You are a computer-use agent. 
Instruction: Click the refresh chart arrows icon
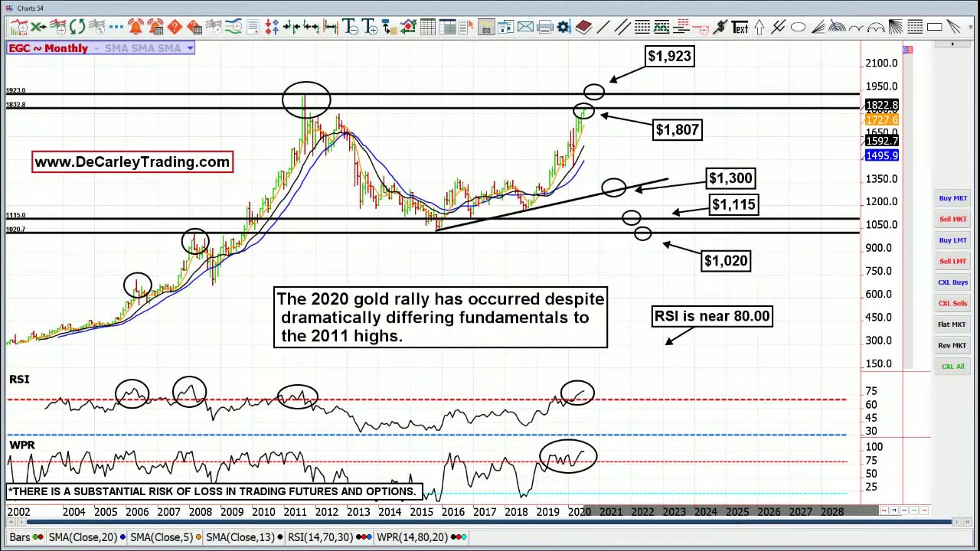tap(77, 28)
